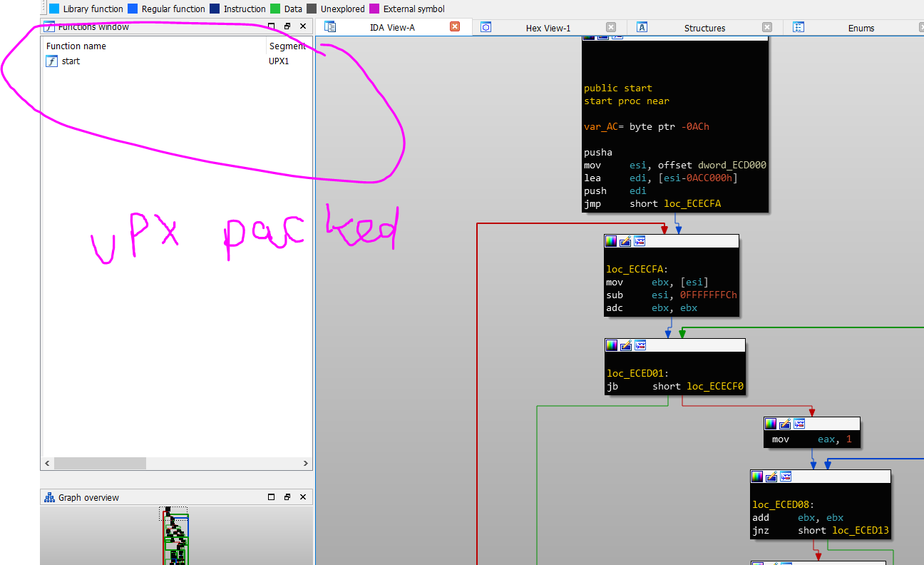Click 'sub esi, 0FFFFFFFCh' instruction
The image size is (924, 565).
coord(672,295)
